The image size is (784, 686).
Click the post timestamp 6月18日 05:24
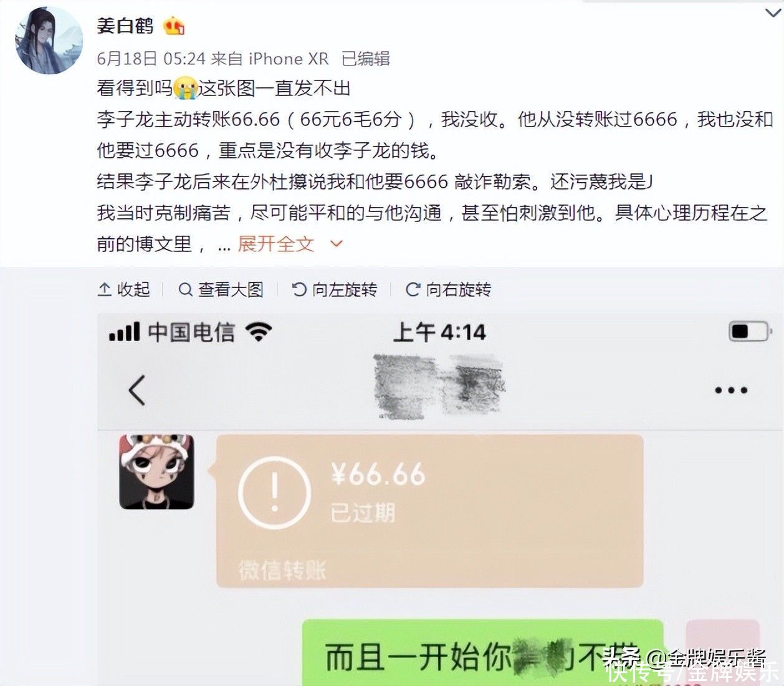coord(151,59)
